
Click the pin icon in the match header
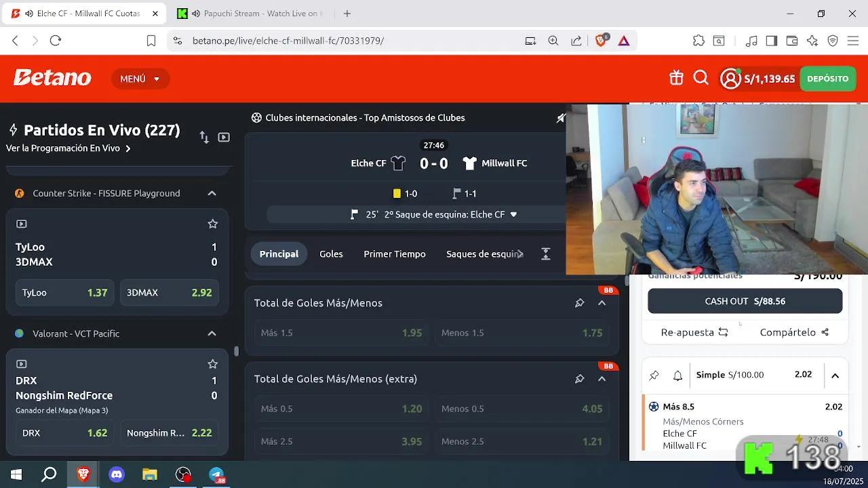[x=560, y=118]
